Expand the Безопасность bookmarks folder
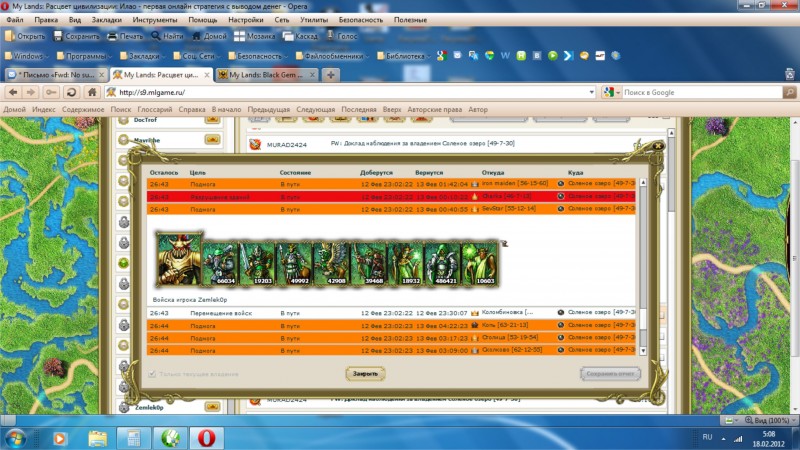The width and height of the screenshot is (800, 450). coord(258,56)
